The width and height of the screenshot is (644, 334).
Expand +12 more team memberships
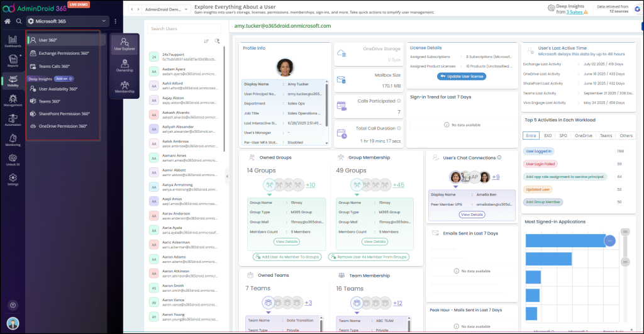click(x=397, y=303)
